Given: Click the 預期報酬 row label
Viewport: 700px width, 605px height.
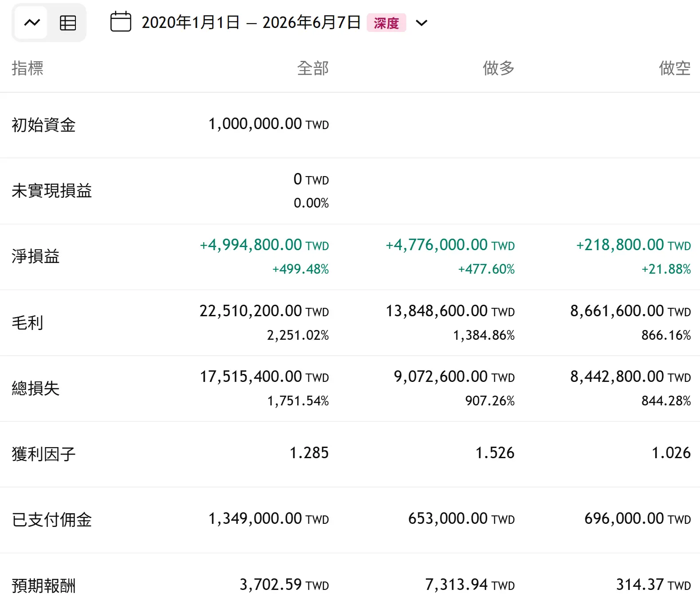Looking at the screenshot, I should pos(43,585).
